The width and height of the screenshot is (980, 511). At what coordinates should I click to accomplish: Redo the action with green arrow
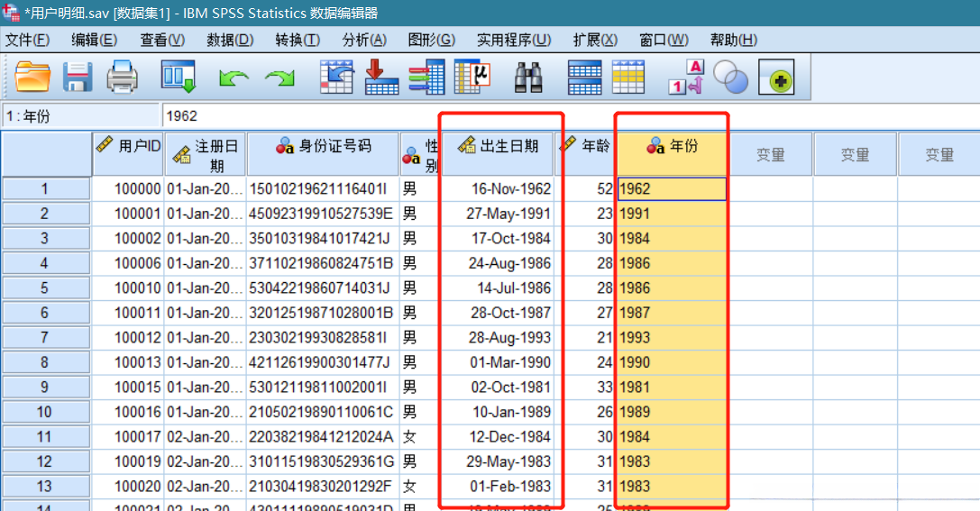coord(279,78)
